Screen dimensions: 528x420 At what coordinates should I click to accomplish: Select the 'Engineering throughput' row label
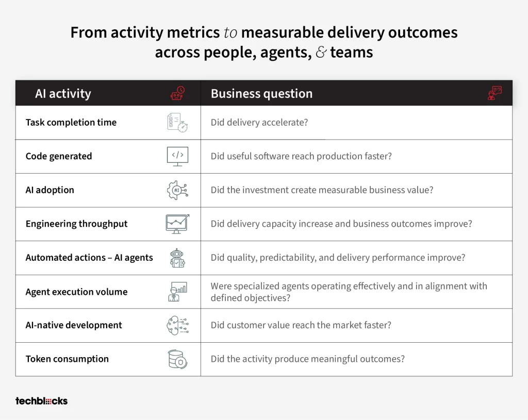[76, 224]
